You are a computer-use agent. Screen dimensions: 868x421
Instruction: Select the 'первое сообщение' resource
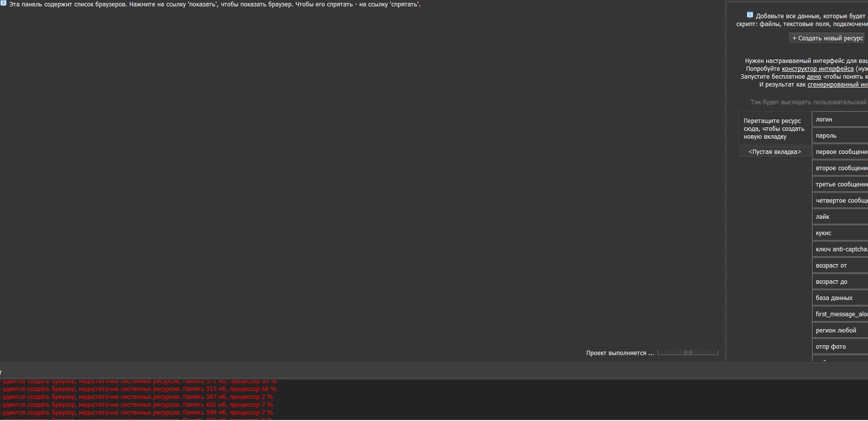pos(840,152)
